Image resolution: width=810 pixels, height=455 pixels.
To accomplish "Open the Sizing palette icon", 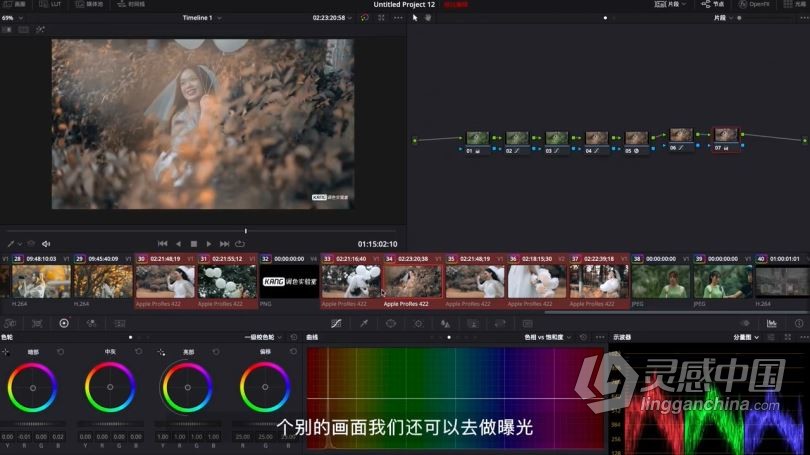I will pyautogui.click(x=500, y=323).
